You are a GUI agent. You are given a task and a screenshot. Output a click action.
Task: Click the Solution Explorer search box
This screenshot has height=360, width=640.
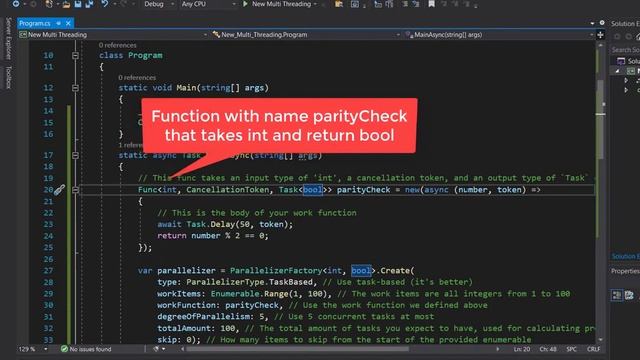(625, 49)
